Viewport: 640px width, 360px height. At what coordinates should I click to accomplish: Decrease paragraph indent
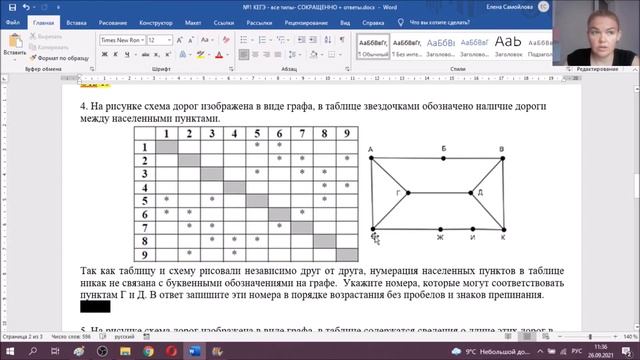pos(302,40)
